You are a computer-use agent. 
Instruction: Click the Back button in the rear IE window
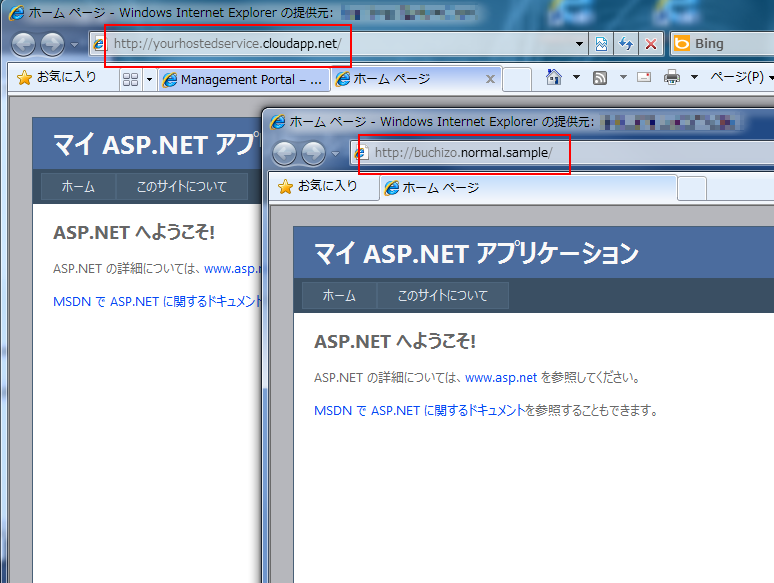(23, 44)
